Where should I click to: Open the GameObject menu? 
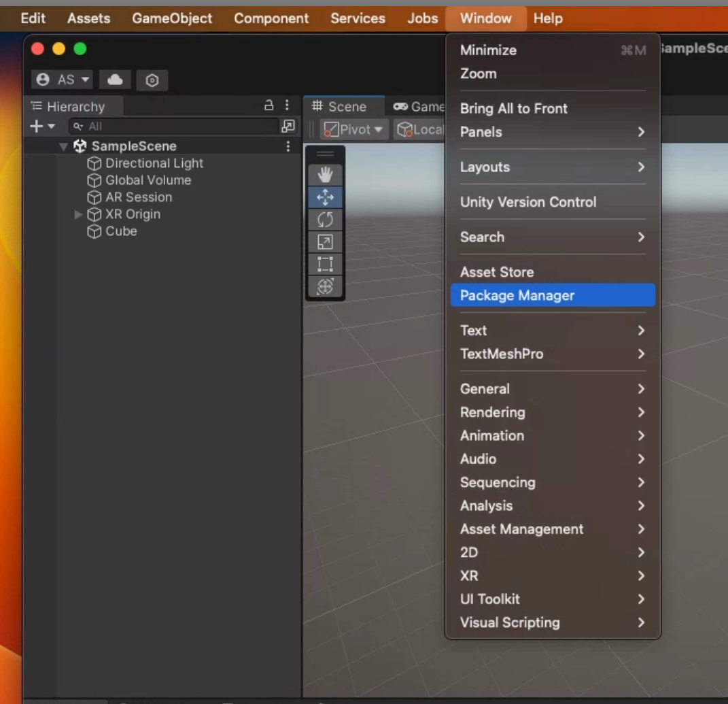[172, 18]
